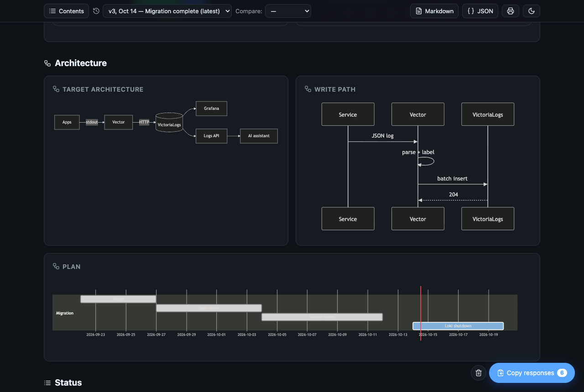Select the Apps node in target architecture
The image size is (584, 392).
tap(67, 122)
